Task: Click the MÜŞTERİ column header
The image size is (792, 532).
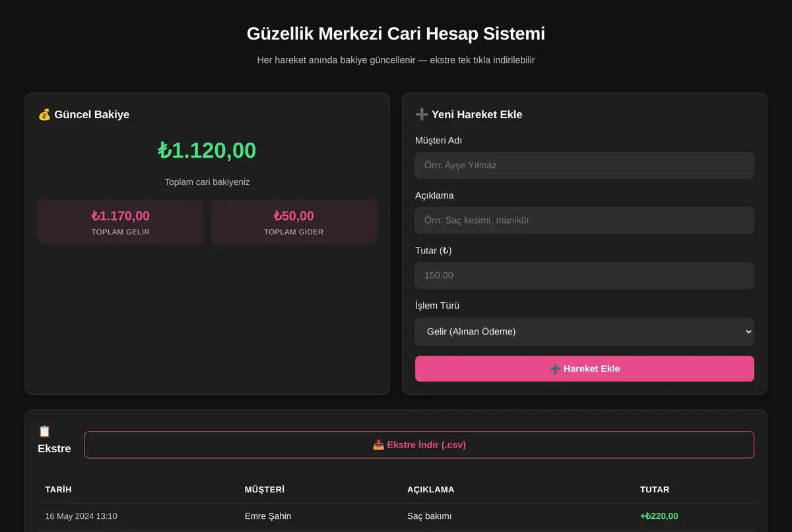Action: tap(265, 490)
